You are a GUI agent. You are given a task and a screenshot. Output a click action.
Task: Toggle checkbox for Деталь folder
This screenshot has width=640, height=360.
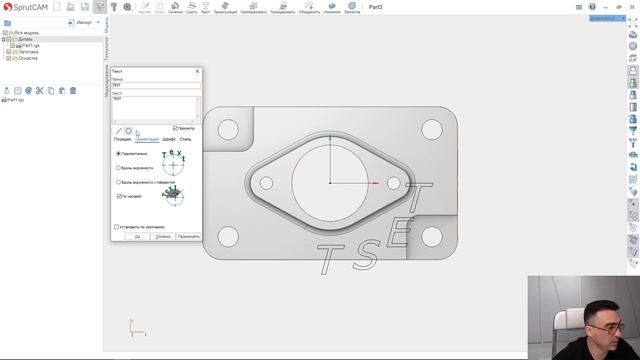coord(9,39)
